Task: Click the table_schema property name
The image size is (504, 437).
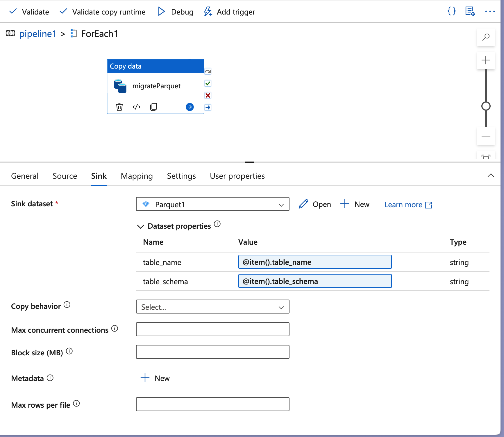Action: click(x=165, y=282)
